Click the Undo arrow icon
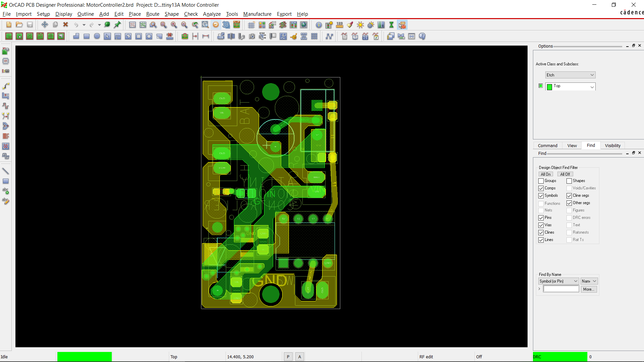This screenshot has height=362, width=644. click(x=76, y=24)
